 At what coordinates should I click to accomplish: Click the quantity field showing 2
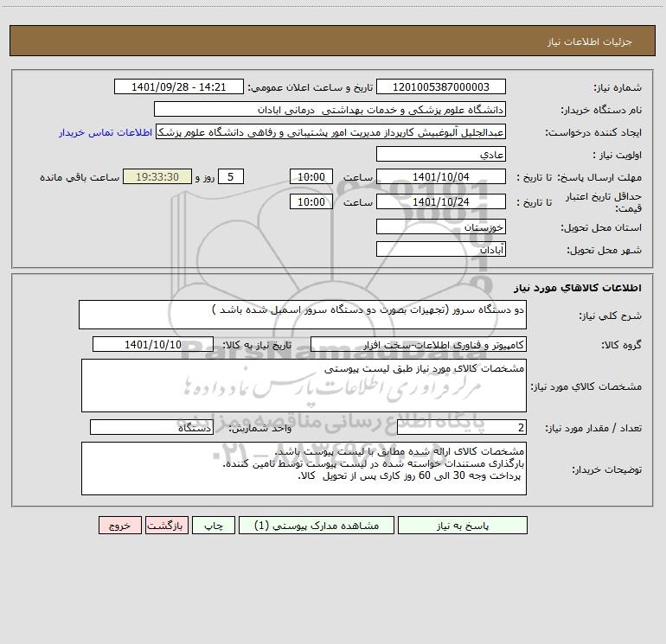point(462,427)
